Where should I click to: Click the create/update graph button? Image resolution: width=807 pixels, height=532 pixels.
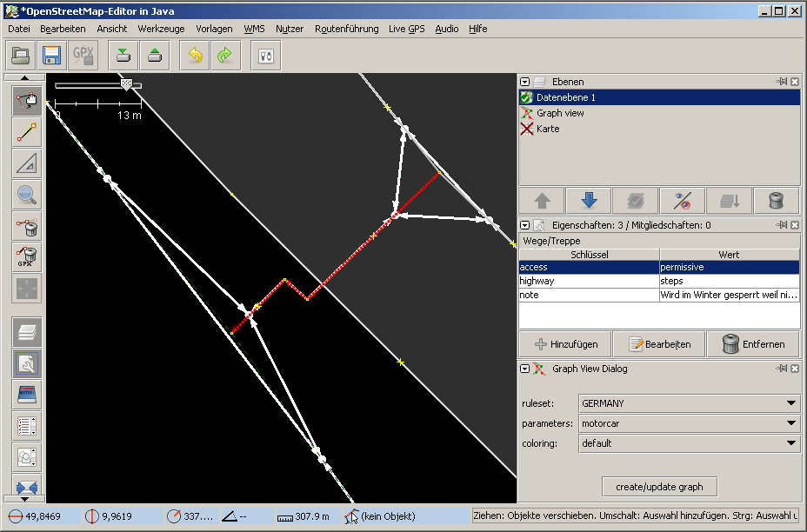[x=659, y=486]
